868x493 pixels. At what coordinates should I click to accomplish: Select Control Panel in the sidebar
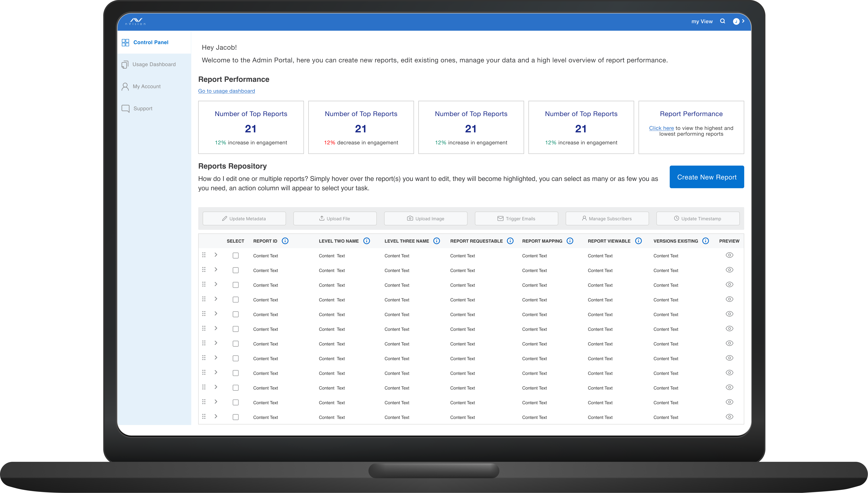154,42
